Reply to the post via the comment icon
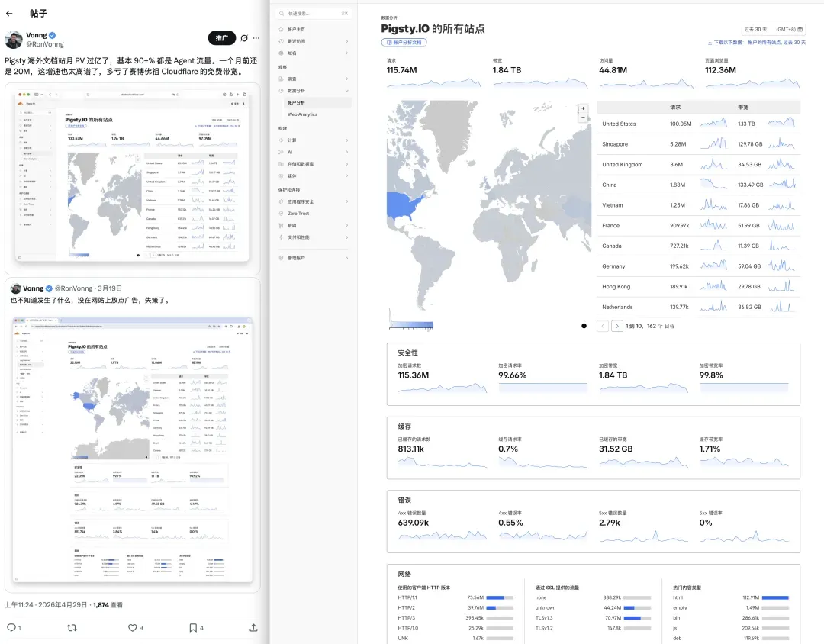Screen dimensions: 824x644 pyautogui.click(x=11, y=627)
